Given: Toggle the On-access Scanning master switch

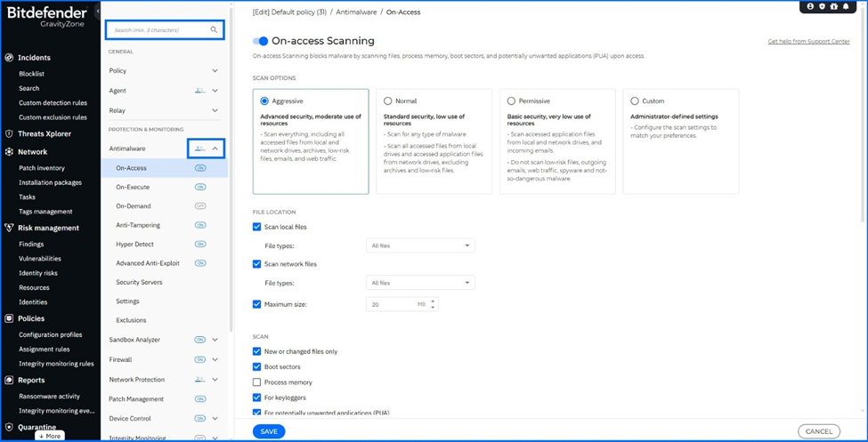Looking at the screenshot, I should click(x=260, y=41).
